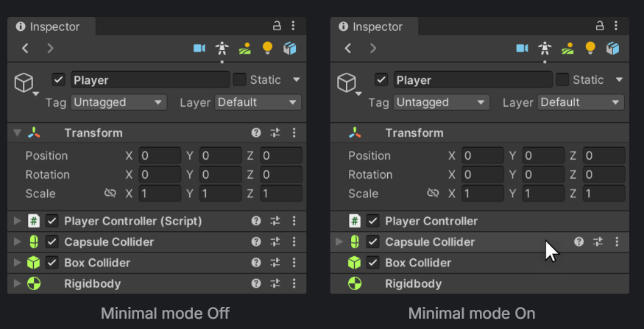Open the three-dot menu on the Rigidbody row
This screenshot has width=644, height=329.
294,283
